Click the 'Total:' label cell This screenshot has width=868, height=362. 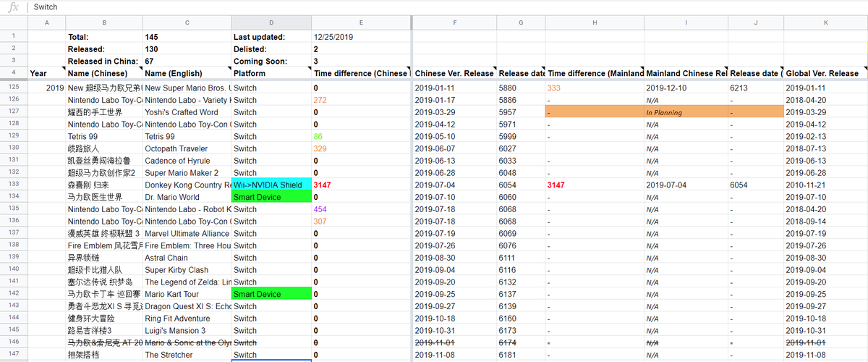(x=104, y=37)
